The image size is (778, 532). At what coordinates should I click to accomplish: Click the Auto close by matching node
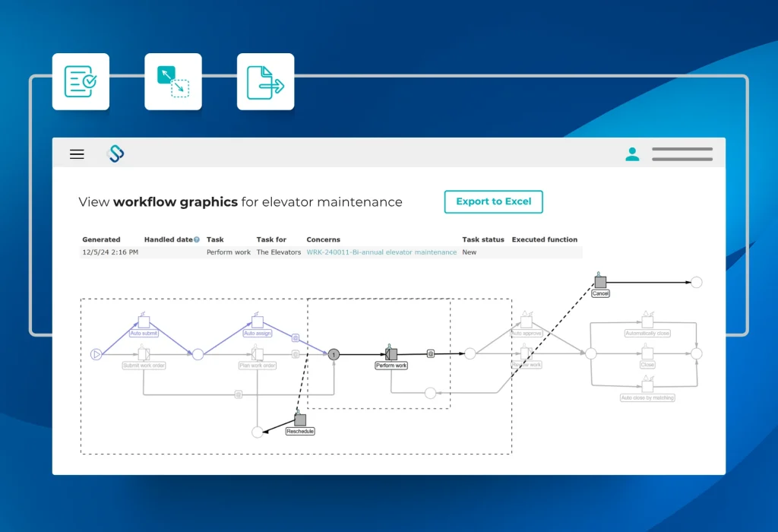[x=647, y=386]
